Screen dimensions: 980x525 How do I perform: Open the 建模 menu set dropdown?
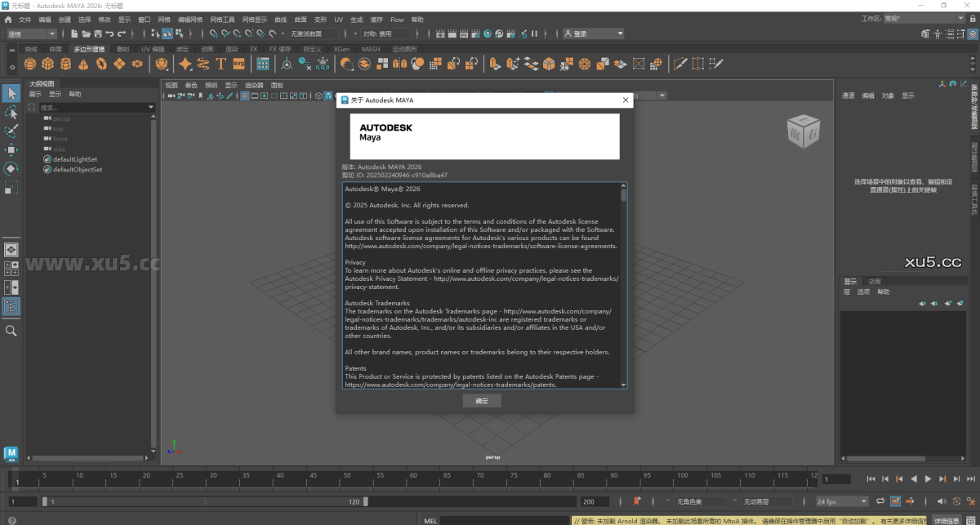pos(31,33)
